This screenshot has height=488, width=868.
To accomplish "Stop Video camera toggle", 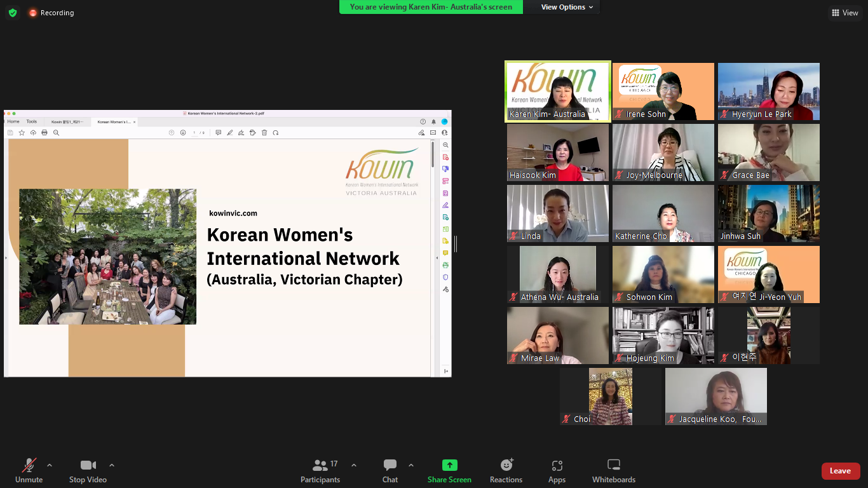I will tap(88, 470).
